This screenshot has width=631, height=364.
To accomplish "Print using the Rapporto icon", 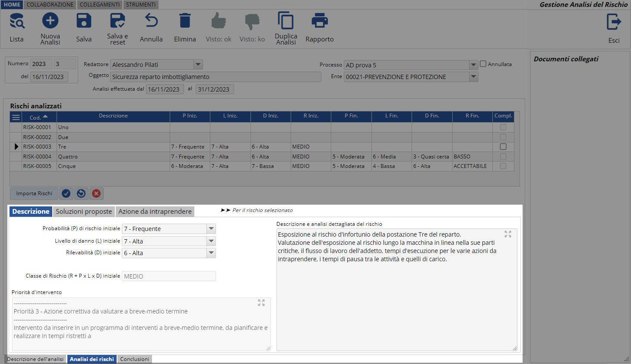I will pyautogui.click(x=320, y=21).
